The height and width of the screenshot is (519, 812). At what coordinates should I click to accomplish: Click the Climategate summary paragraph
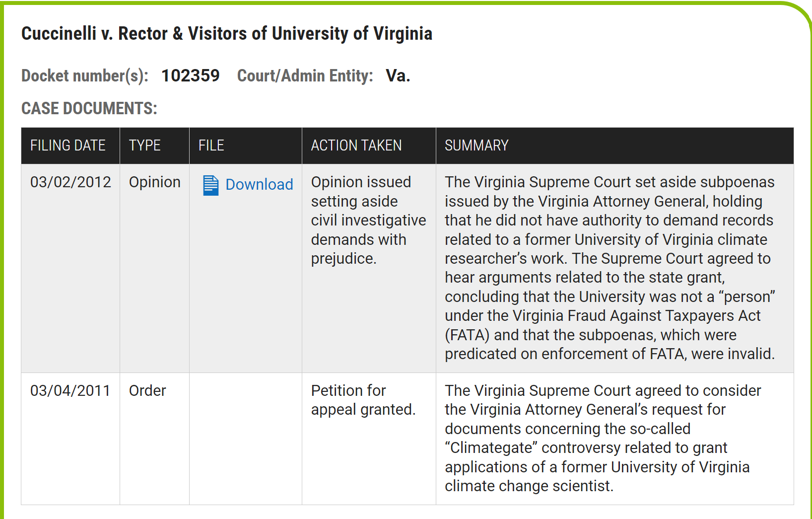click(603, 438)
